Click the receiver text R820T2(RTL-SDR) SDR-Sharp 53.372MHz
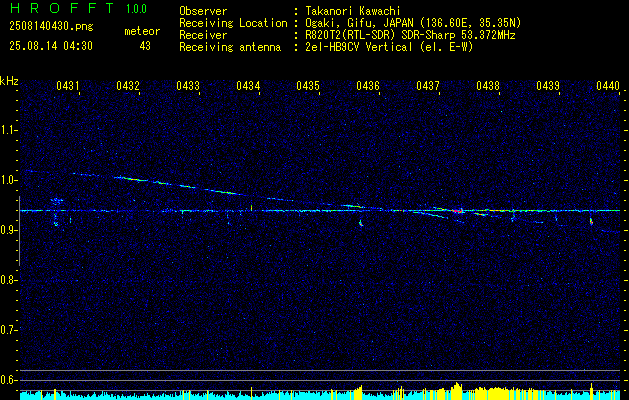 [410, 35]
